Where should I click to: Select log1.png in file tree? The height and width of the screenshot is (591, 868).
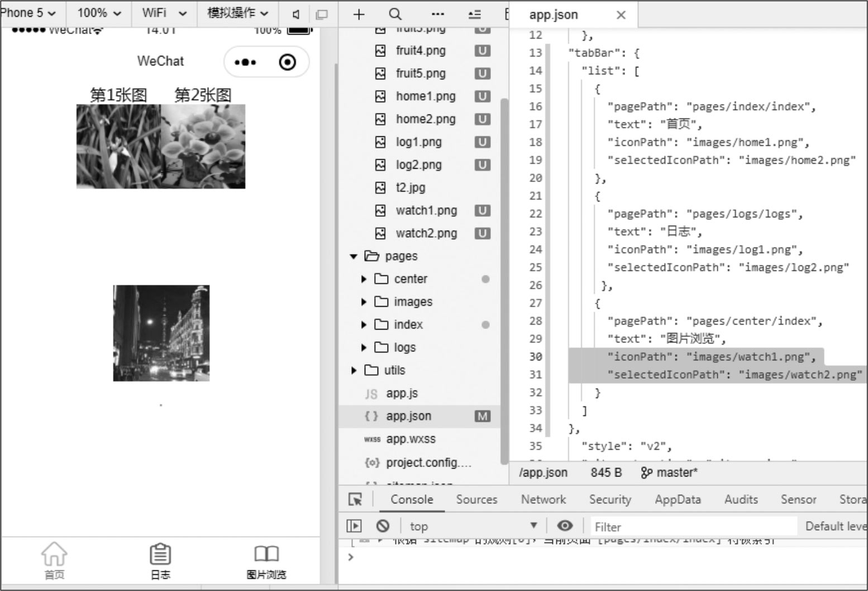click(x=419, y=142)
